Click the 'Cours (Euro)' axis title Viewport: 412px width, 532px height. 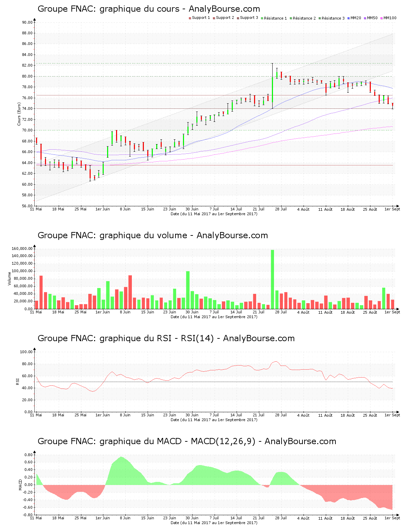19,114
